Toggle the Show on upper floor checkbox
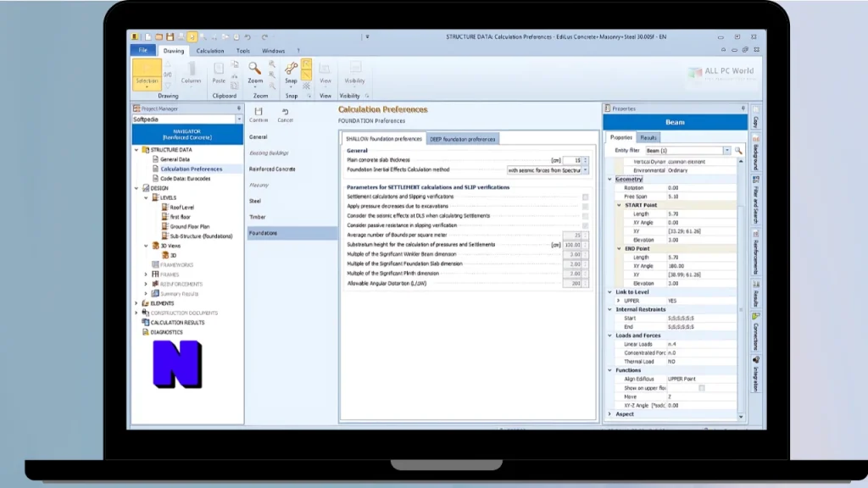The image size is (868, 488). point(701,388)
